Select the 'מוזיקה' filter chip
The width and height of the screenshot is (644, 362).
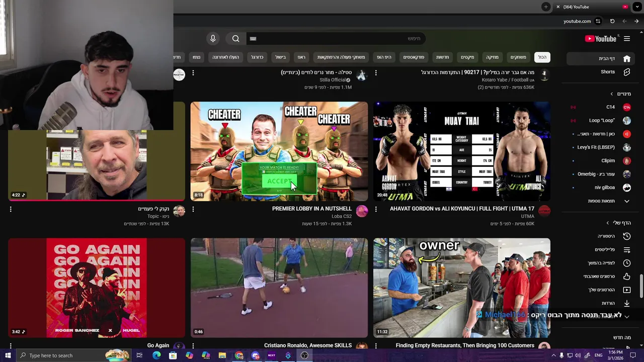pyautogui.click(x=492, y=57)
